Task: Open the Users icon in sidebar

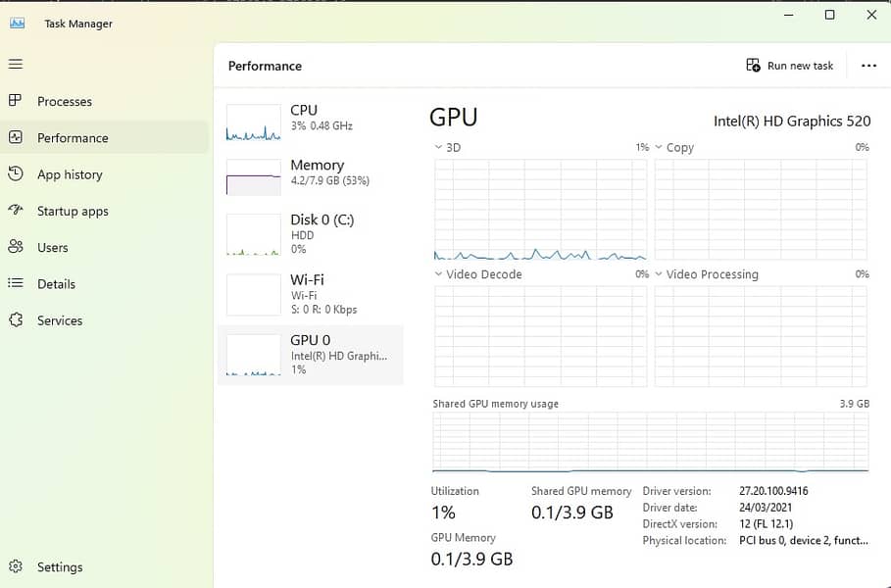Action: pyautogui.click(x=15, y=247)
